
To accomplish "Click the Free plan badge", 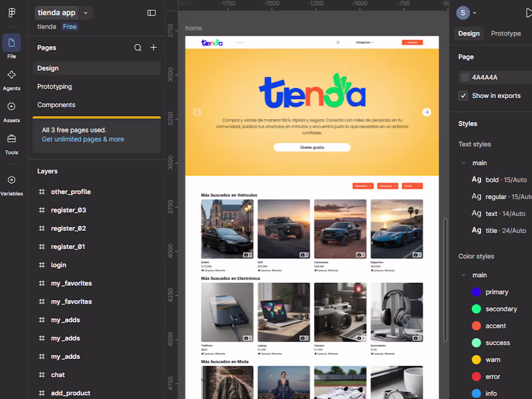I will tap(70, 27).
